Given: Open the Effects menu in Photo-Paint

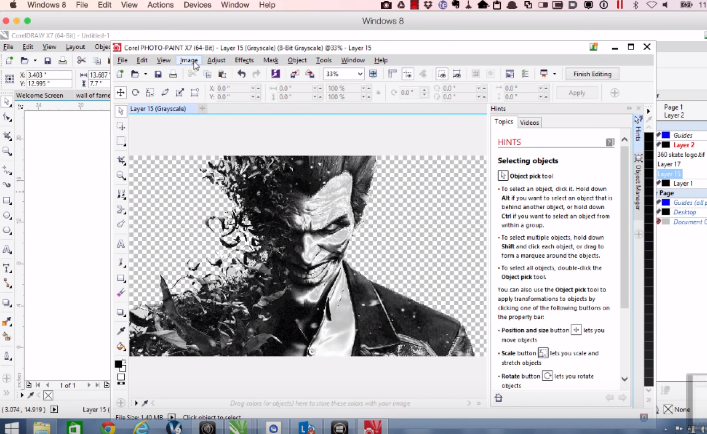Looking at the screenshot, I should point(244,60).
